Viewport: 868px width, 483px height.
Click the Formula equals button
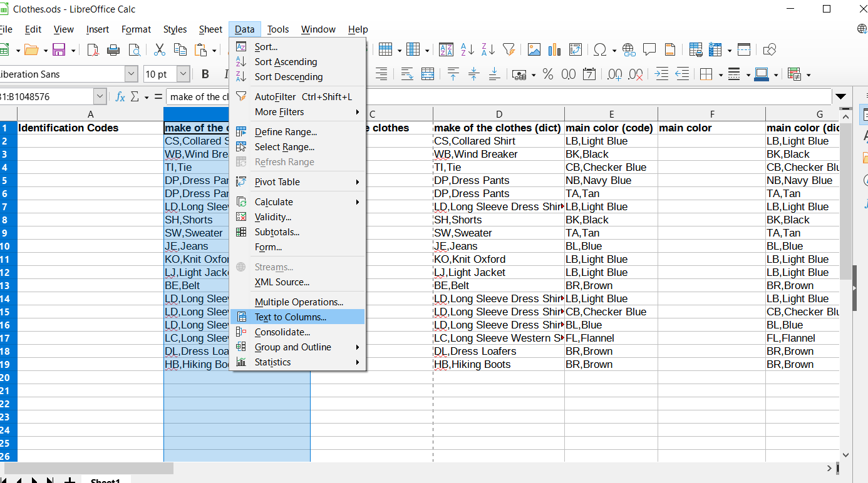(x=158, y=97)
